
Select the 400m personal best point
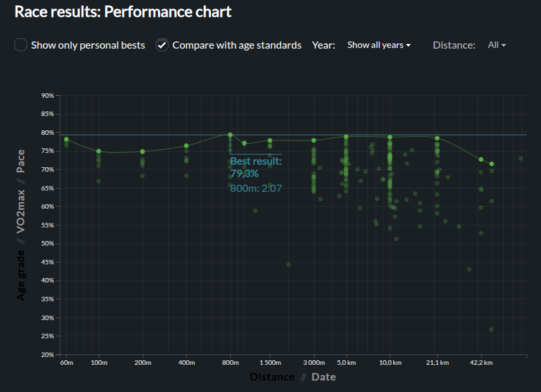click(186, 146)
